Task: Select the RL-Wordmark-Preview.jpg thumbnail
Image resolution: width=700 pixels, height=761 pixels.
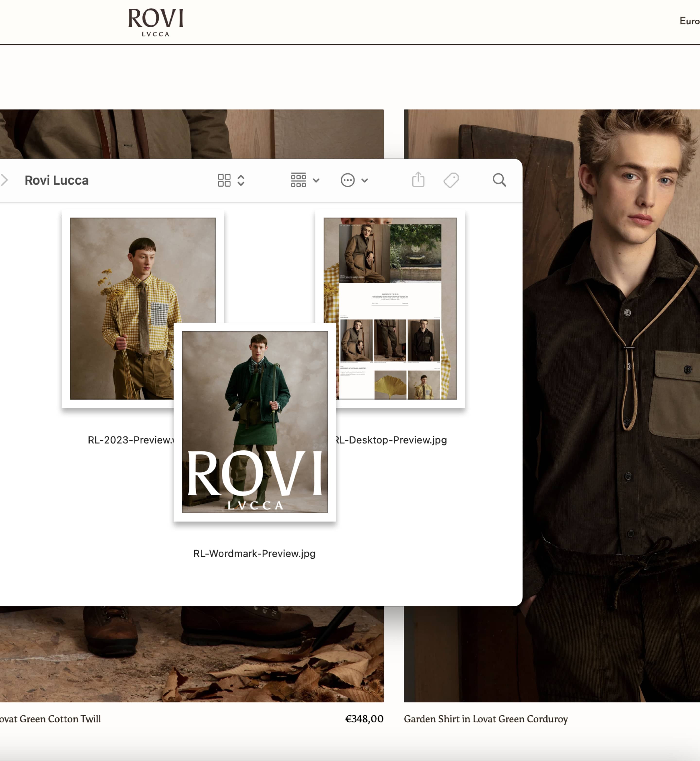Action: click(254, 422)
